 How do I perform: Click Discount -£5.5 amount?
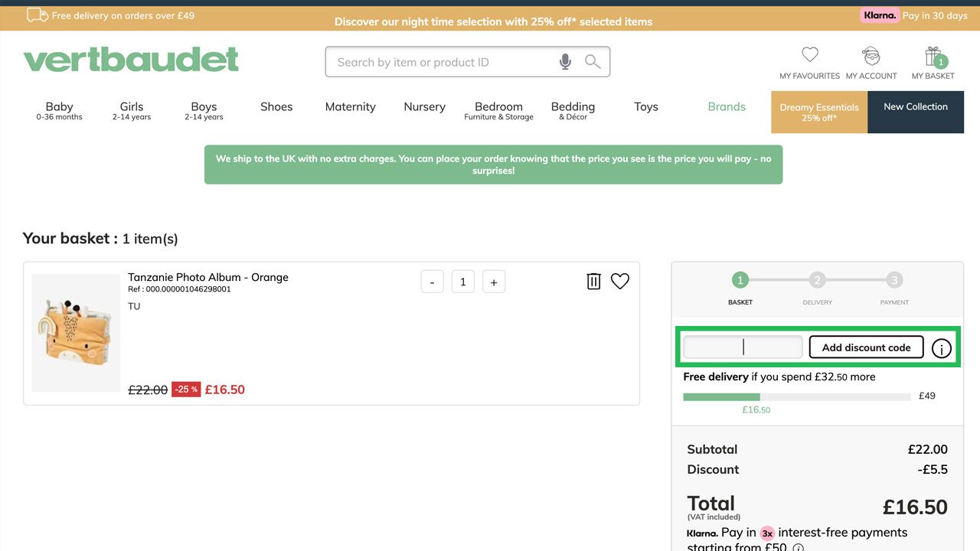pyautogui.click(x=933, y=469)
